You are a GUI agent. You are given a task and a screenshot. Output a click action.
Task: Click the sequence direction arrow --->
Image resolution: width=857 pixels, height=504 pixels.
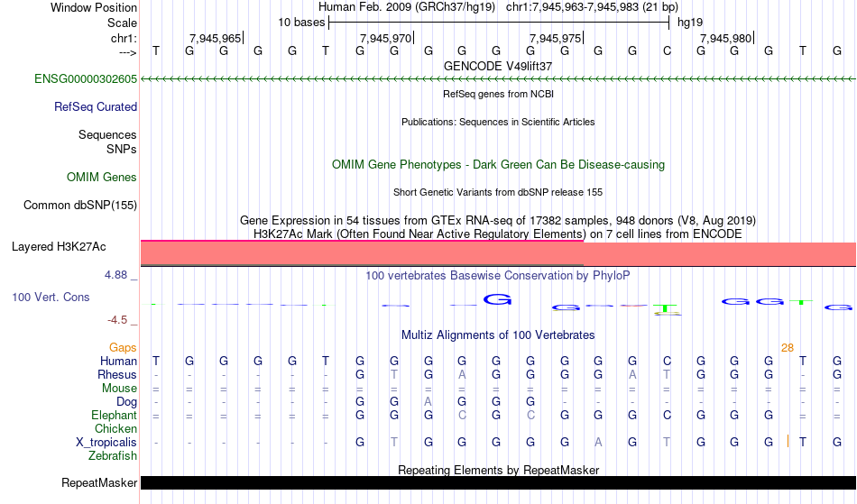pos(127,52)
